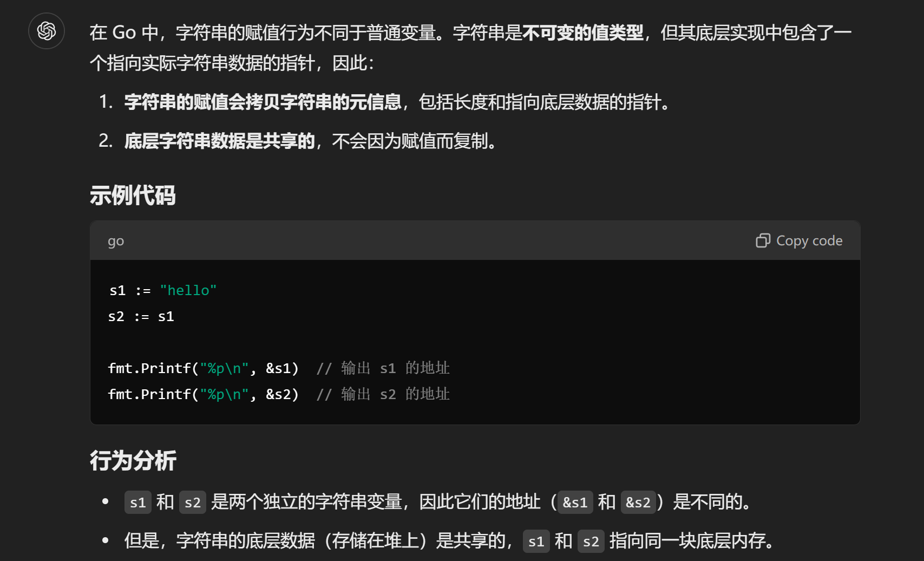
Task: Click the clipboard icon beside Copy code
Action: [x=763, y=240]
